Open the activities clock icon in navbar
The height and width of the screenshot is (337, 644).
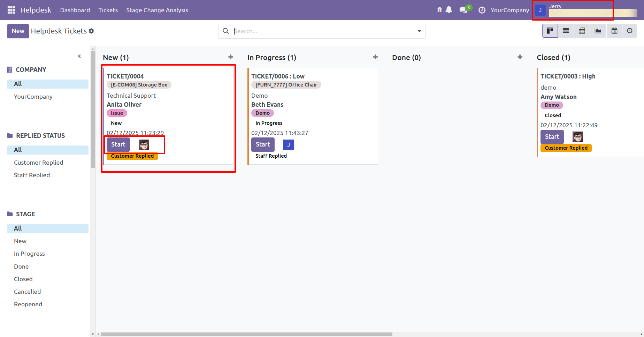pyautogui.click(x=482, y=10)
